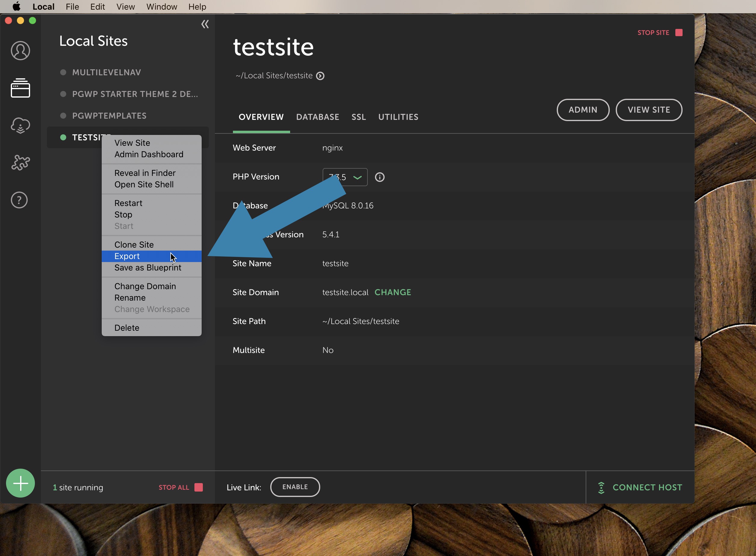Open the Help question mark icon
This screenshot has width=756, height=556.
click(x=19, y=200)
